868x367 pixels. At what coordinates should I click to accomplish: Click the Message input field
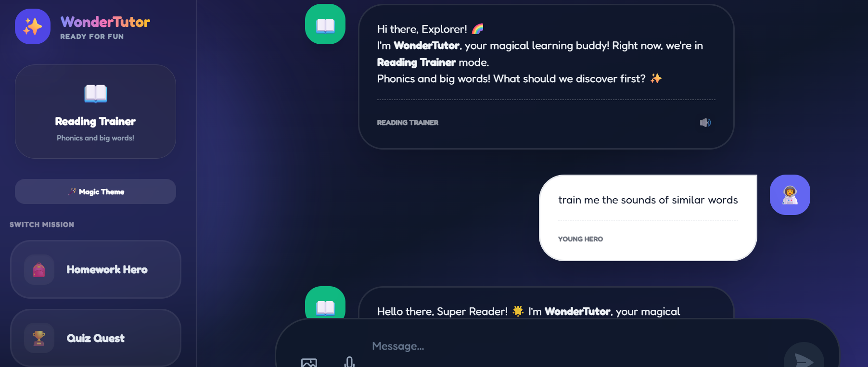tap(573, 346)
